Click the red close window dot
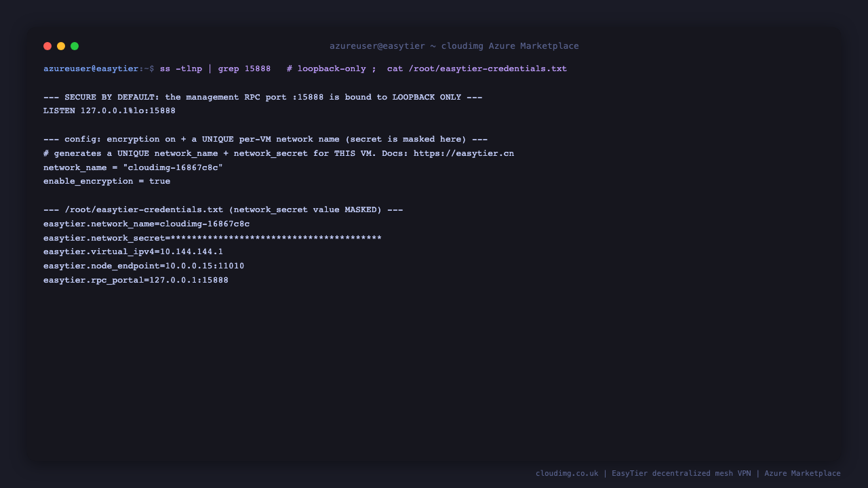The image size is (868, 488). [47, 46]
